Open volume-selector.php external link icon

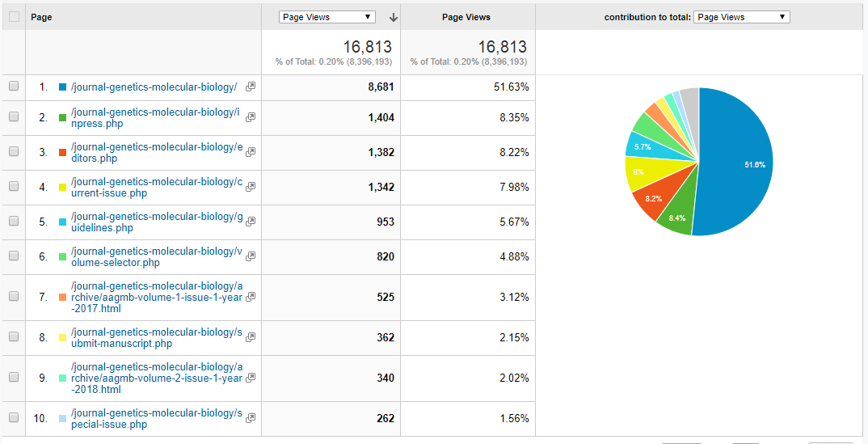(x=251, y=256)
